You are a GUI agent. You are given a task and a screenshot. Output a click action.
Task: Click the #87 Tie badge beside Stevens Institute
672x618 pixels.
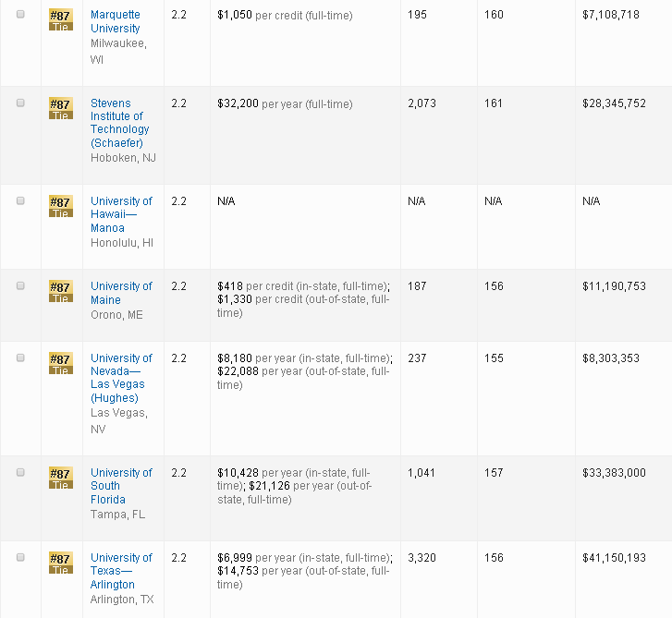click(60, 108)
